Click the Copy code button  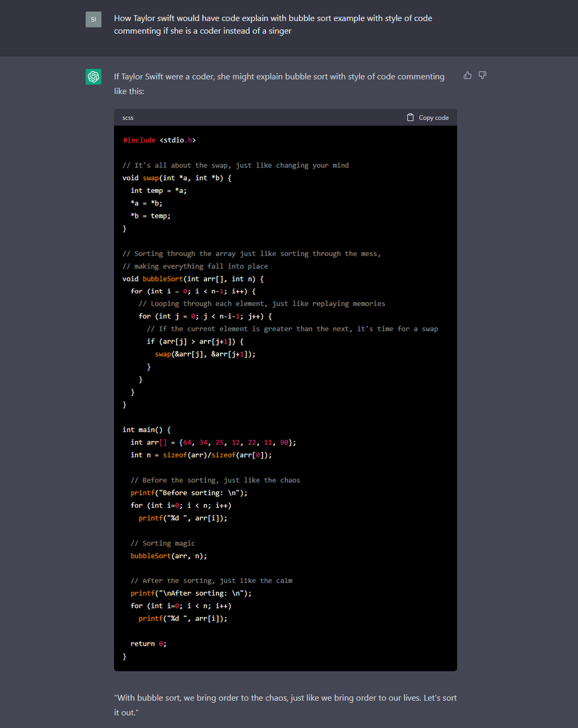pos(428,118)
